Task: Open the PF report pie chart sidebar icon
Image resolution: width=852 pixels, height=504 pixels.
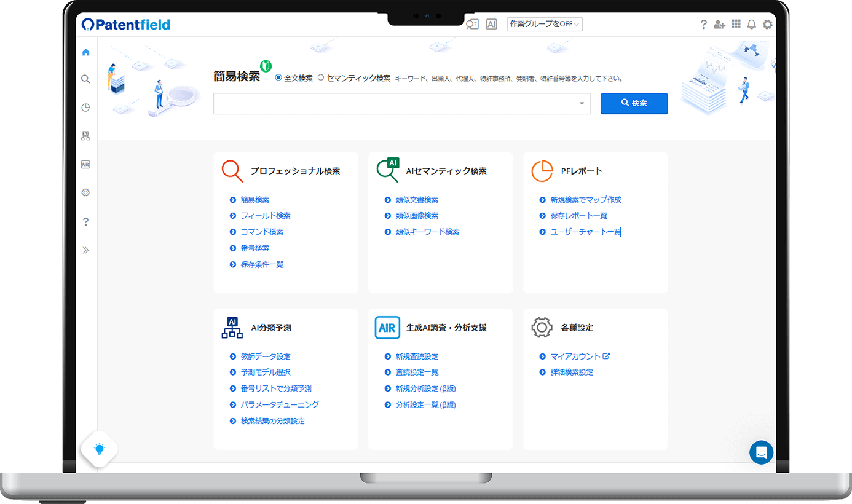Action: tap(85, 108)
